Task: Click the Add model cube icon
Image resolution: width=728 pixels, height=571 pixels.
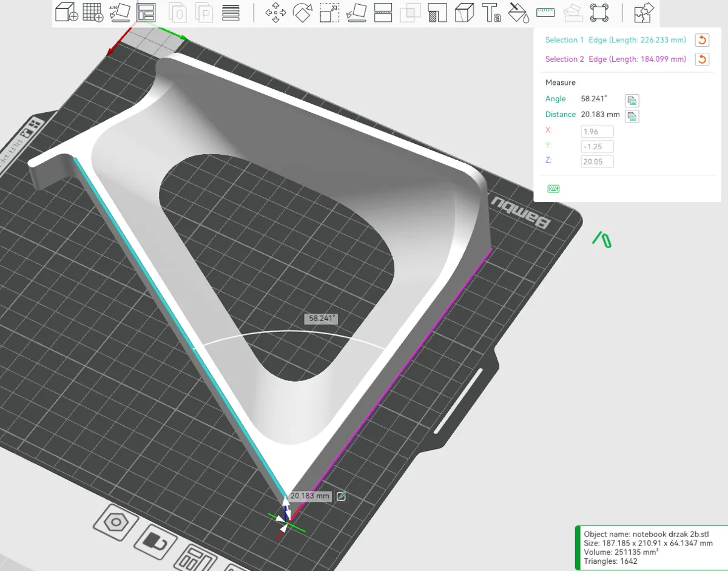Action: (66, 12)
